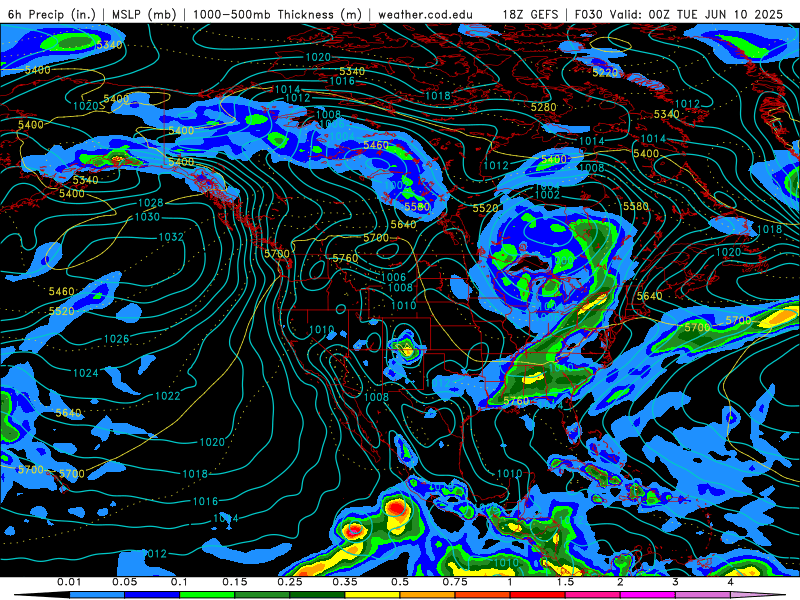This screenshot has height=600, width=800.
Task: Select the dark blue 0.05–0.1 legend swatch
Action: pyautogui.click(x=152, y=595)
